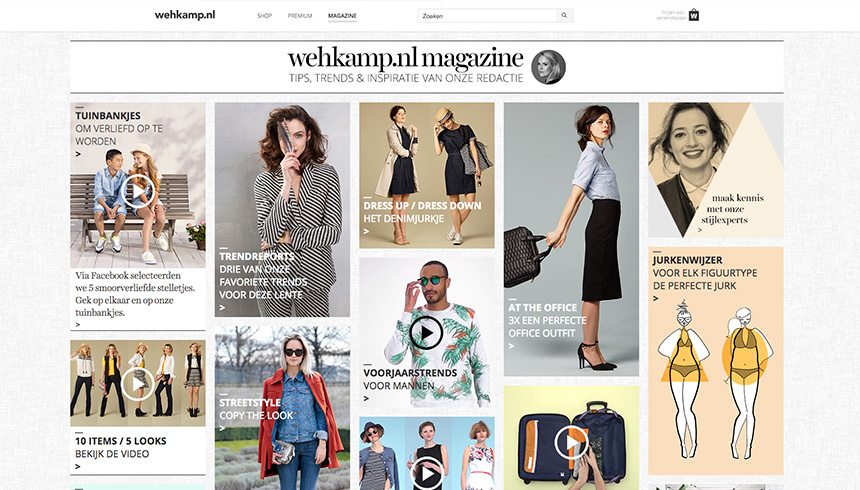Click the editor portrait avatar
Screen dimensions: 860x490
(548, 67)
